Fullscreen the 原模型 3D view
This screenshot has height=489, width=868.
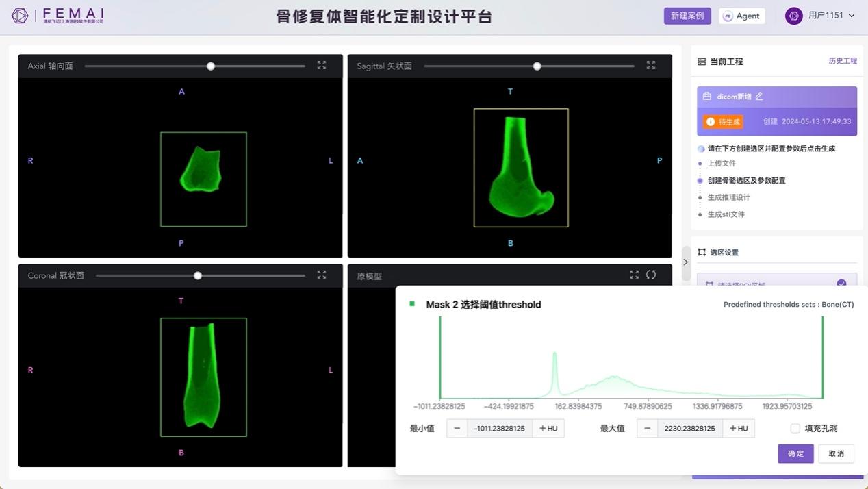pos(634,275)
